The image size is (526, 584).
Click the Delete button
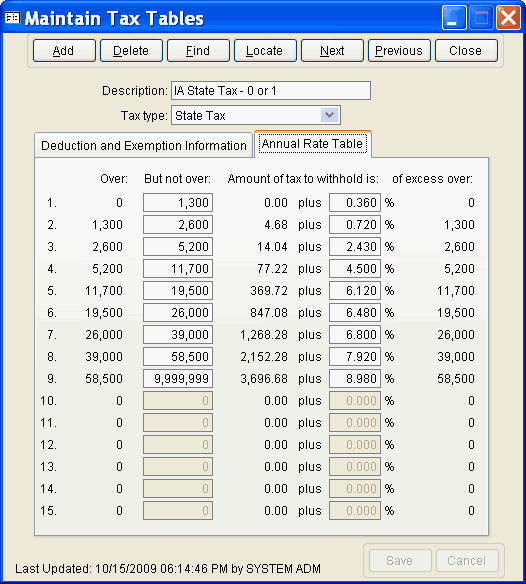coord(131,51)
